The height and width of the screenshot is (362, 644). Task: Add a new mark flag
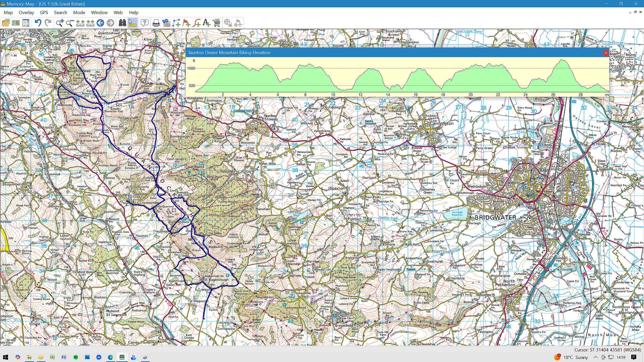pyautogui.click(x=186, y=23)
